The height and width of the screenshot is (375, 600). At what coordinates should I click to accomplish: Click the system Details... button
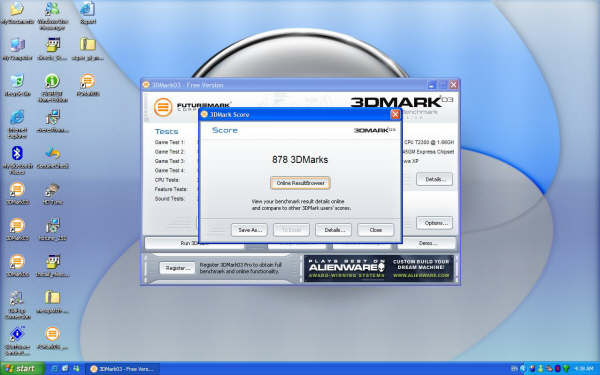click(x=434, y=179)
